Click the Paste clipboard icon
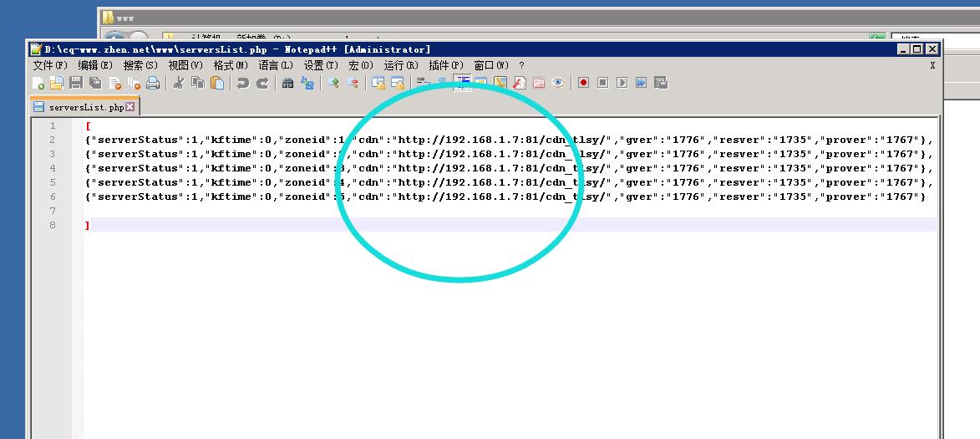Image resolution: width=980 pixels, height=439 pixels. pyautogui.click(x=217, y=83)
